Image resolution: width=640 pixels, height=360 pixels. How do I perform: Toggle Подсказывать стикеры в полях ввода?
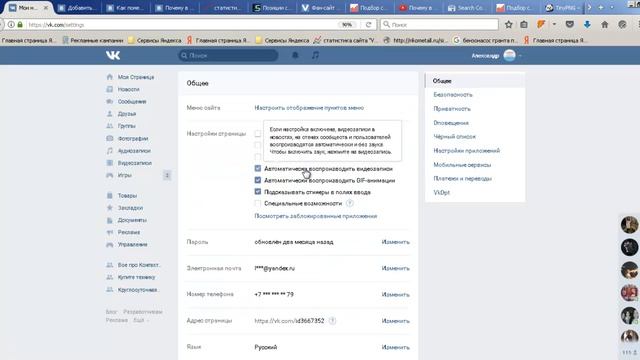(258, 191)
